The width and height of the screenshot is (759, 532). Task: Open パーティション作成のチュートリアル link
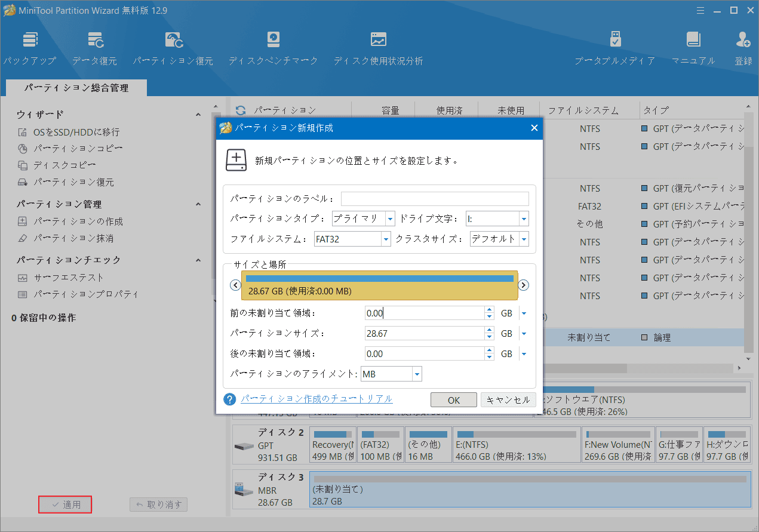(316, 399)
